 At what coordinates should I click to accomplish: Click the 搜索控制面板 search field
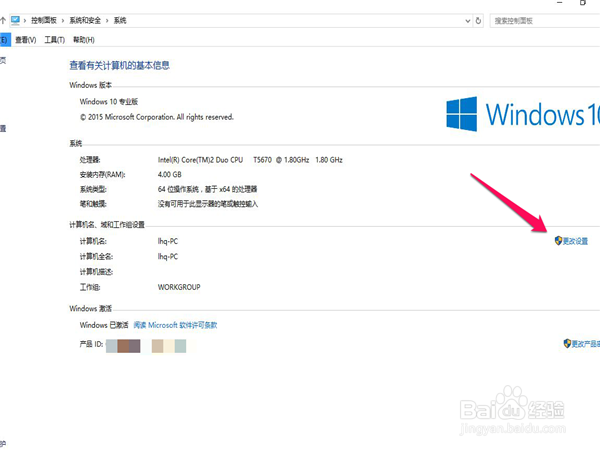point(545,21)
